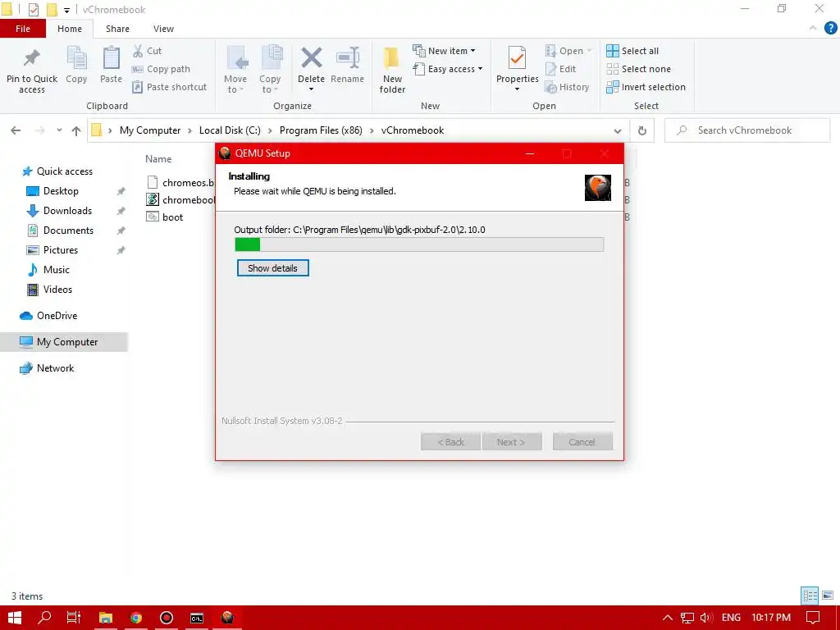The image size is (840, 630).
Task: Click Paste shortcut command
Action: point(169,87)
